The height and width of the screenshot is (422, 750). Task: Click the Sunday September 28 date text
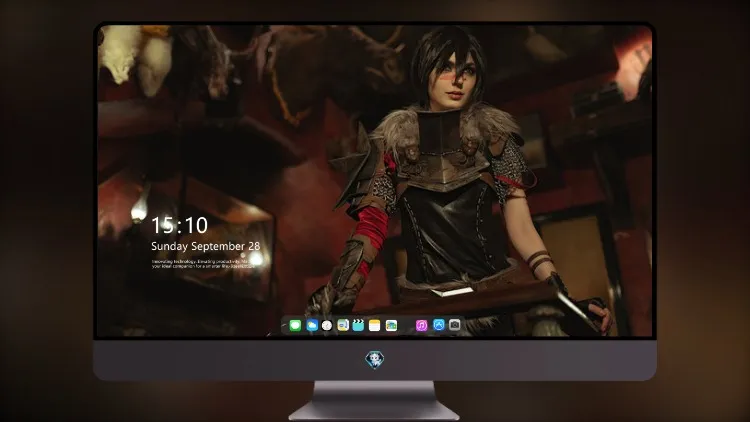[x=206, y=246]
